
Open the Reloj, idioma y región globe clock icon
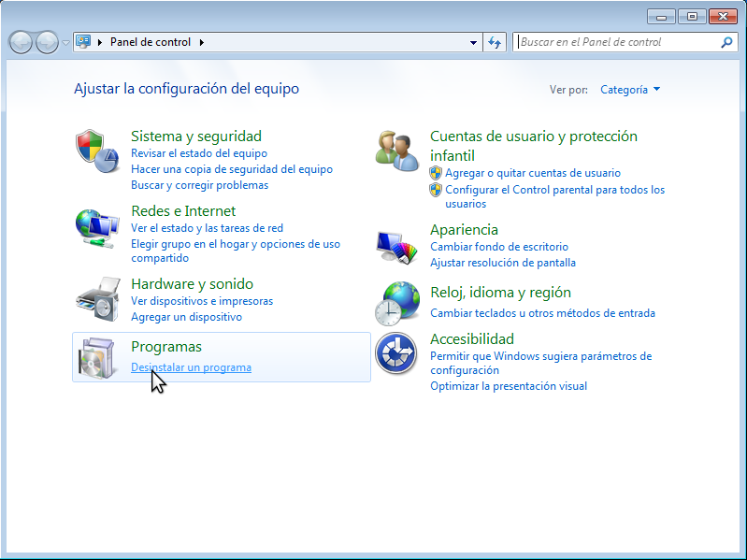397,304
